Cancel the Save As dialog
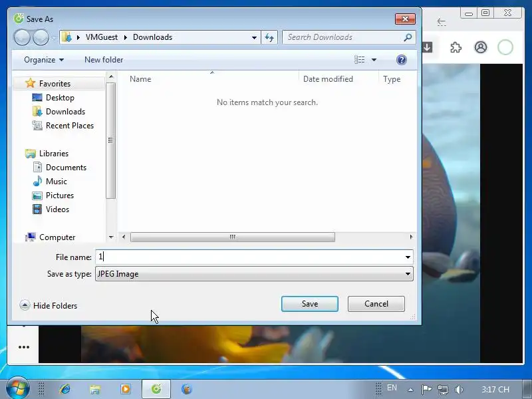 point(376,304)
